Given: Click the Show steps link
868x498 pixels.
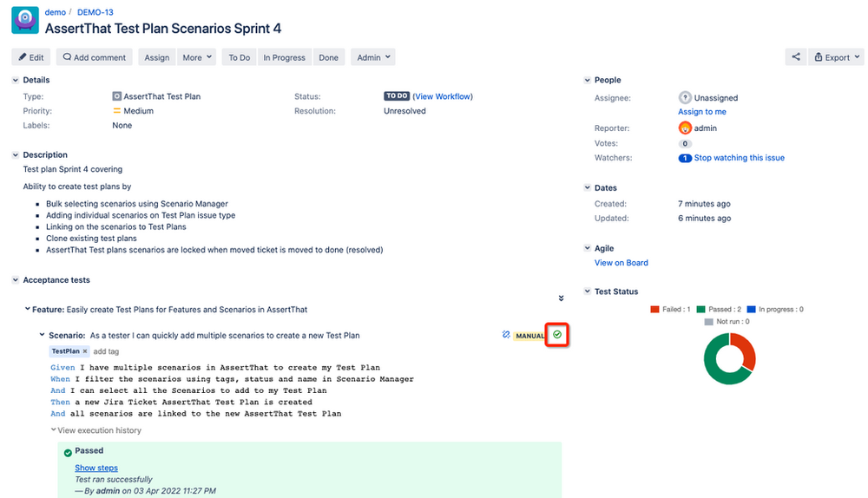Looking at the screenshot, I should 96,469.
